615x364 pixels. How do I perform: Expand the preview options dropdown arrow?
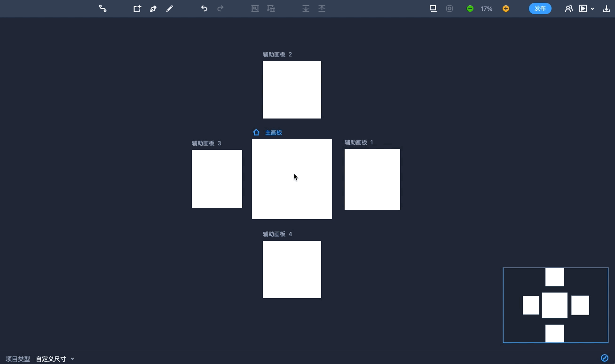pos(592,9)
